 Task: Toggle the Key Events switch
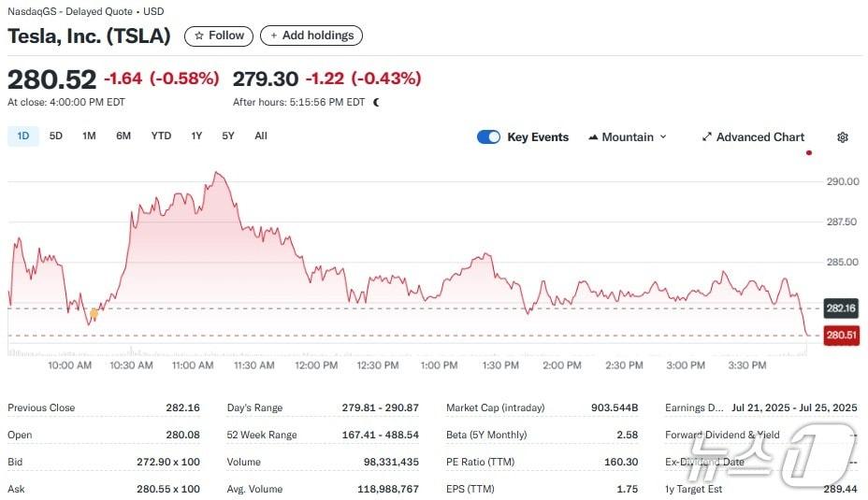click(x=488, y=137)
